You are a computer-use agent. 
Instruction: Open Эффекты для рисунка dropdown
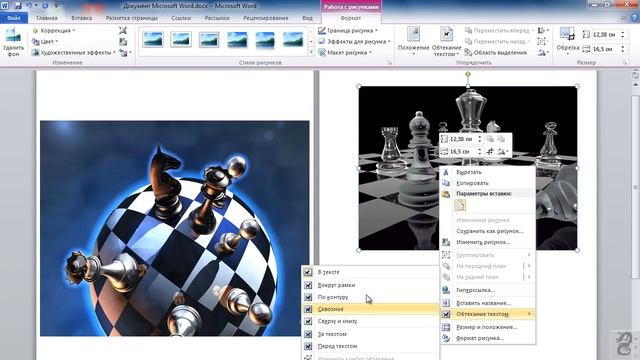[354, 42]
